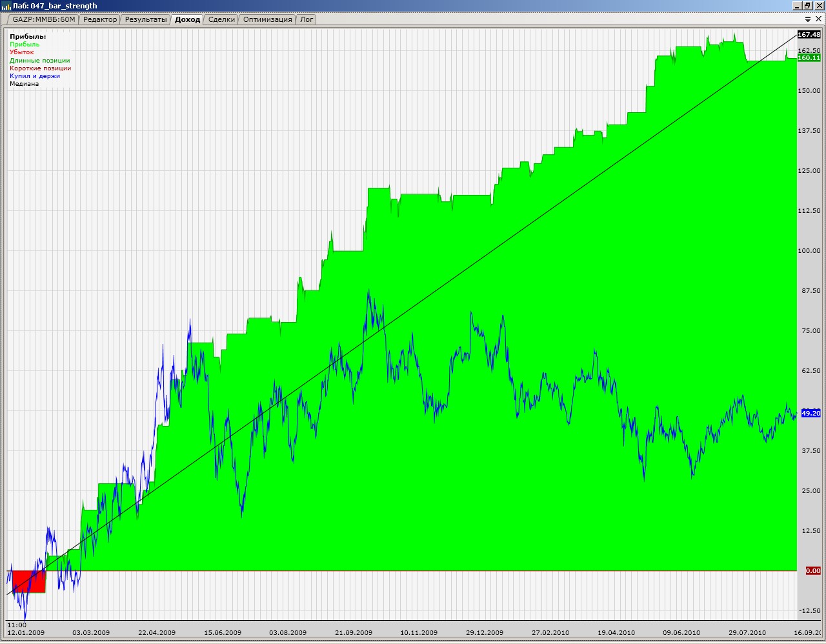Minimize the lab window
Image resolution: width=826 pixels, height=644 pixels.
click(x=797, y=6)
